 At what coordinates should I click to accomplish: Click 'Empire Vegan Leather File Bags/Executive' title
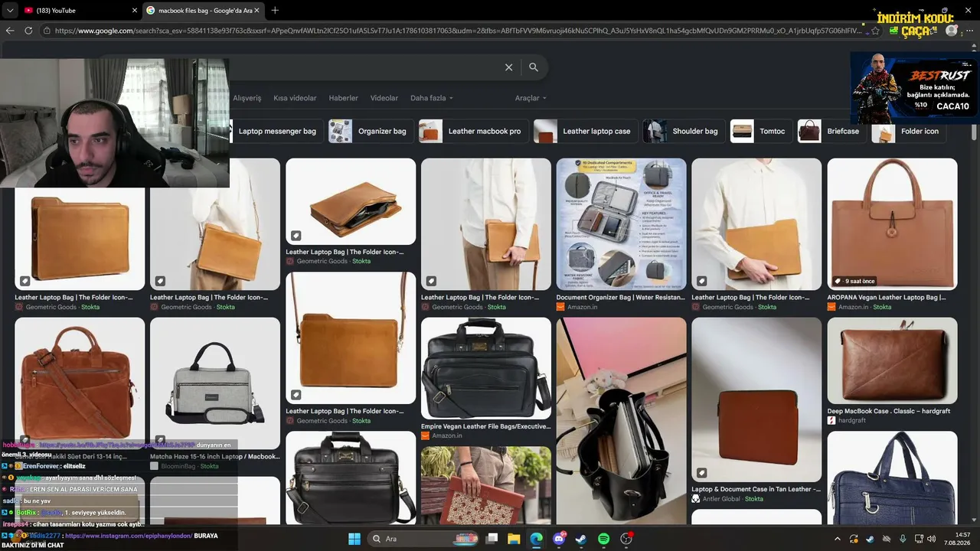486,426
